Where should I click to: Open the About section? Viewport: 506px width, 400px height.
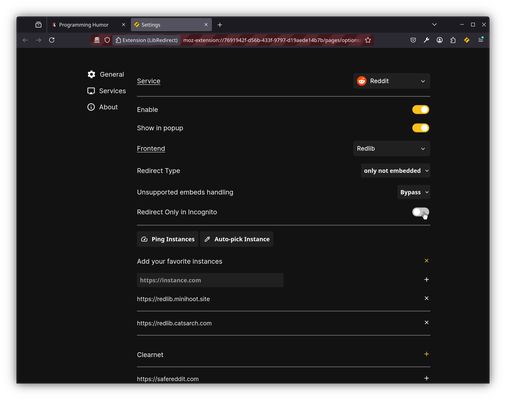(x=102, y=107)
